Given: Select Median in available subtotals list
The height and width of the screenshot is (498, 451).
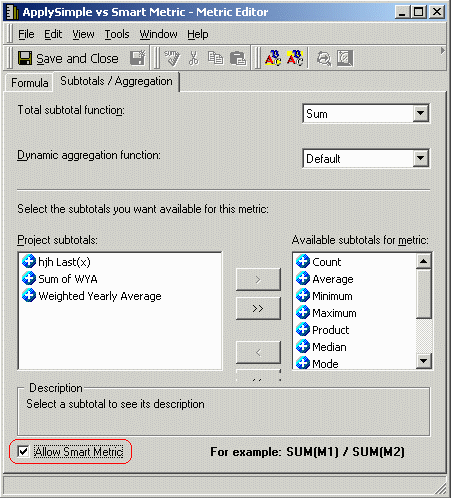Looking at the screenshot, I should 329,347.
